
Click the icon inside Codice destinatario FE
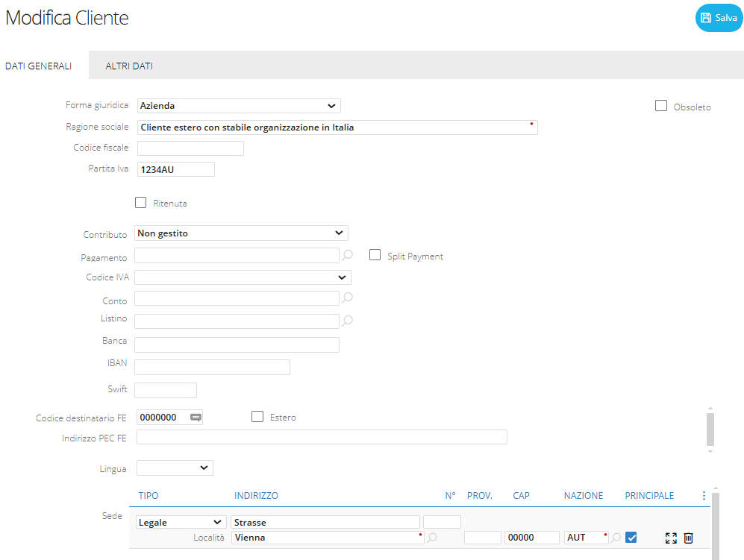(196, 418)
